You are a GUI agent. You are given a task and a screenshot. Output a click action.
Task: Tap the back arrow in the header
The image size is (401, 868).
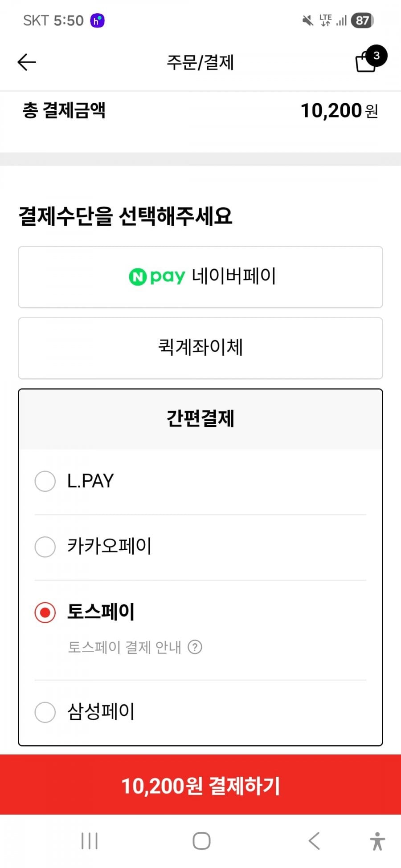tap(27, 62)
